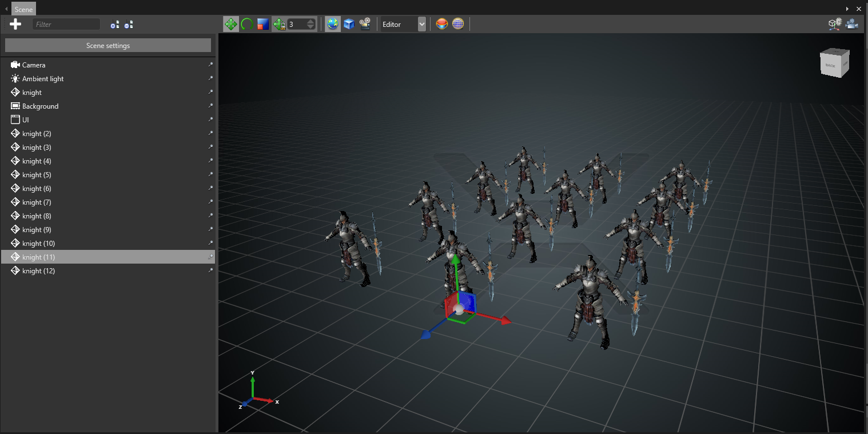Click the snap-to-grid translation icon
Image resolution: width=868 pixels, height=434 pixels.
click(279, 24)
